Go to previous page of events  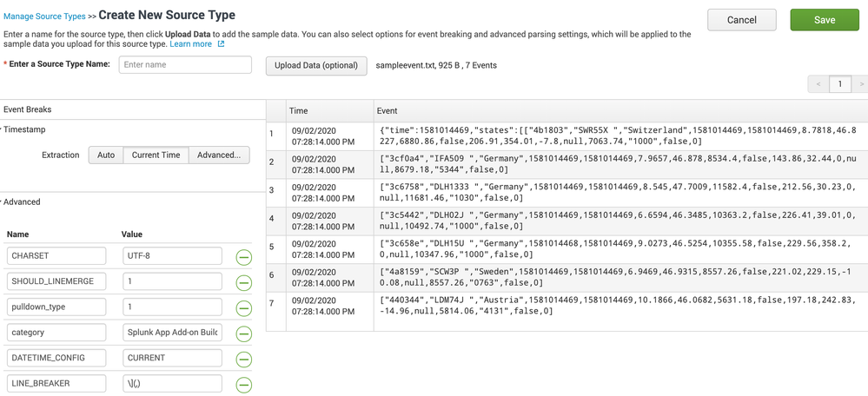point(818,84)
